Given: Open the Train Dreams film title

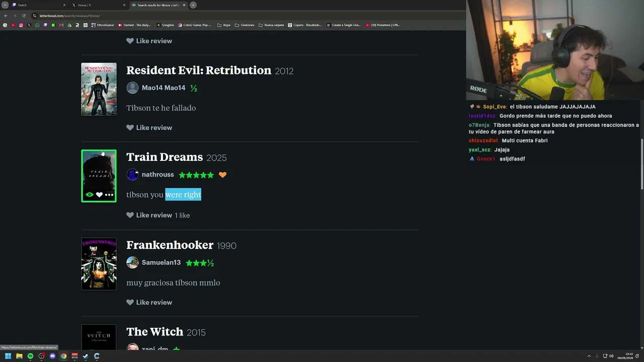Looking at the screenshot, I should click(x=165, y=157).
